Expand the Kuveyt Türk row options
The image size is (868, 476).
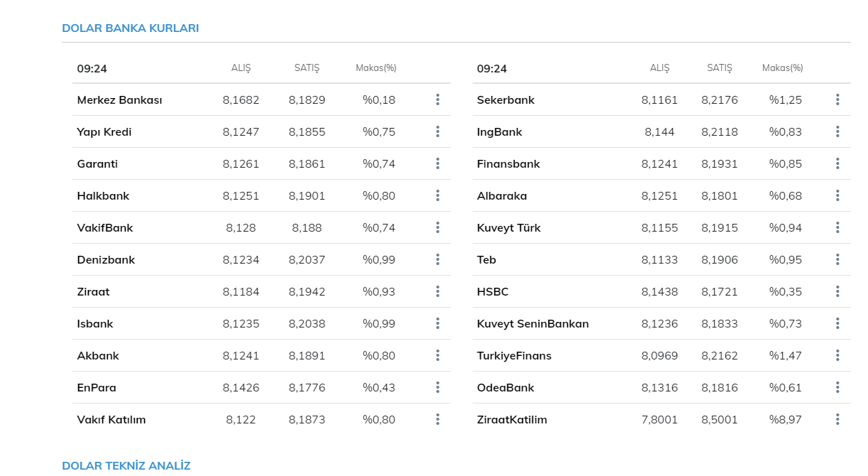tap(837, 227)
